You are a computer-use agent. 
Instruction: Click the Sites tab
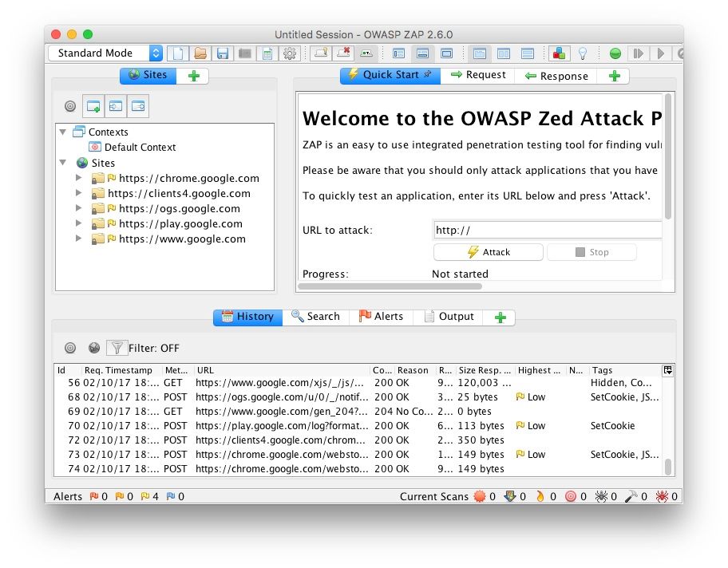tap(148, 75)
